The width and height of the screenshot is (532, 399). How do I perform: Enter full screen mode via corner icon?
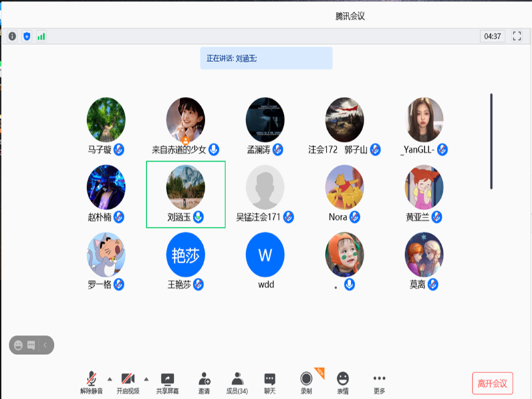pyautogui.click(x=517, y=37)
